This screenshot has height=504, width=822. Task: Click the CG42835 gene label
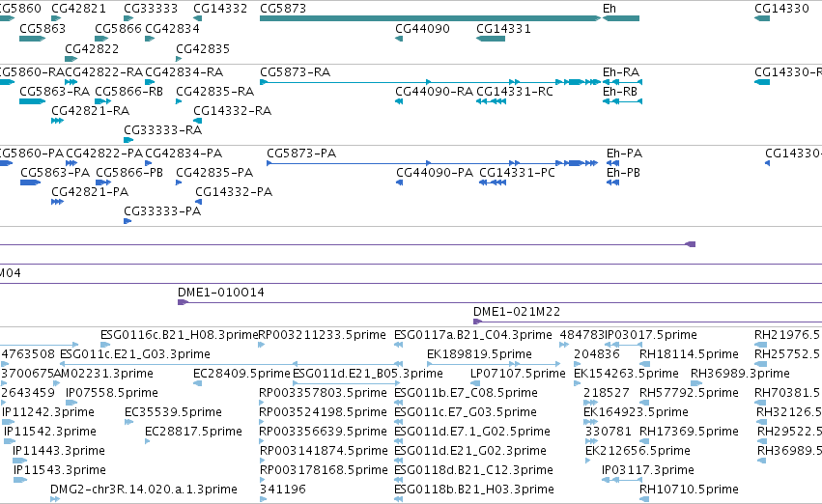(x=202, y=48)
